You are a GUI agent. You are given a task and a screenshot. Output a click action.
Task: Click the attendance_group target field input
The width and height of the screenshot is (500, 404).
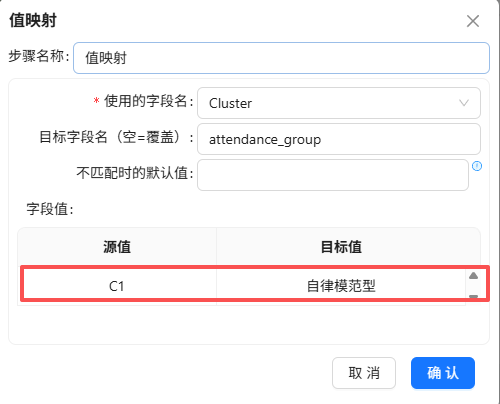point(339,139)
